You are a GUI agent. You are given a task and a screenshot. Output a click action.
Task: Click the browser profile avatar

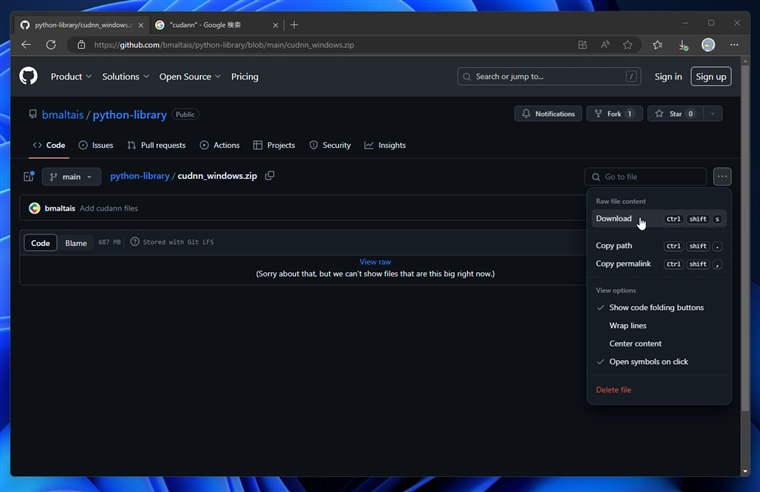point(708,45)
